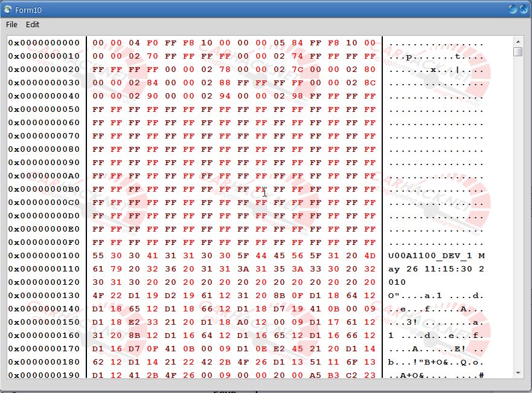532x393 pixels.
Task: Select address 0x0000000110
Action: point(44,268)
